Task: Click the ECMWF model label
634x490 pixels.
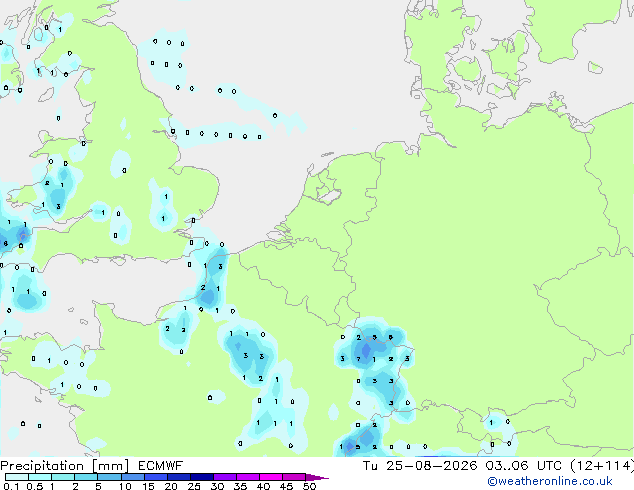Action: coord(161,466)
